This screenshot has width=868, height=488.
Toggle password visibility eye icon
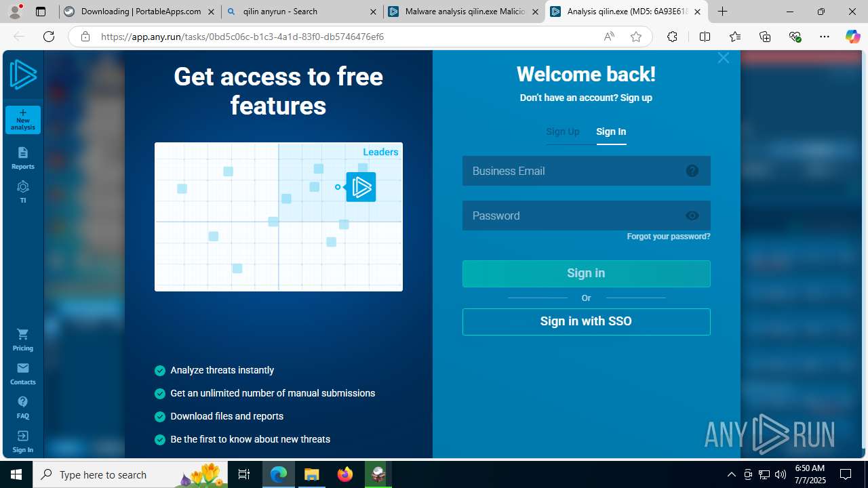692,216
